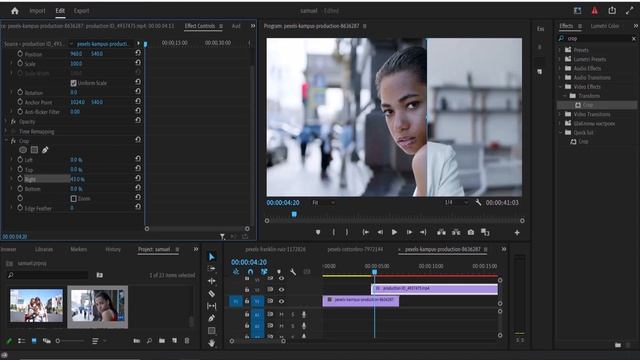Open the Quick Export share icon
Screen dimensions: 640x360
612,11
